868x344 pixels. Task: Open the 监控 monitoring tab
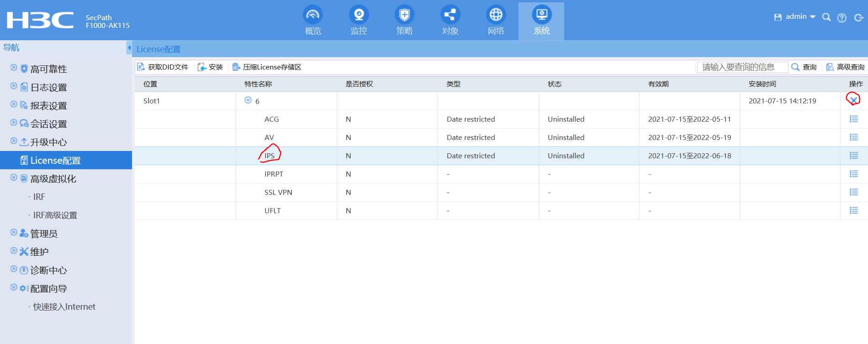pyautogui.click(x=359, y=21)
